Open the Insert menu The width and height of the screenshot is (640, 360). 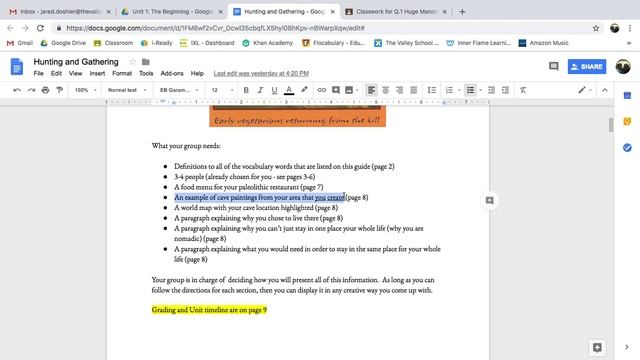pos(97,73)
